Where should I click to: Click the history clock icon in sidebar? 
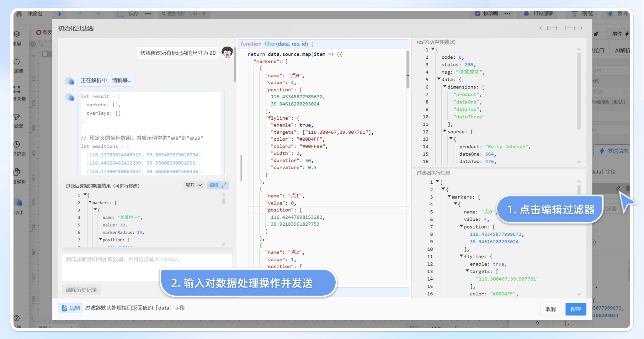click(x=17, y=144)
